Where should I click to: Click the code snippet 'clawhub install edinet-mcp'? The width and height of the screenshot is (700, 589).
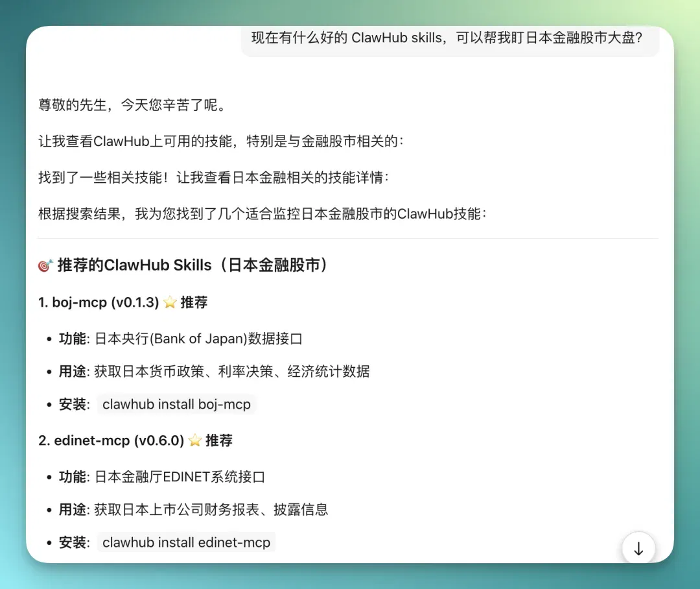click(186, 542)
